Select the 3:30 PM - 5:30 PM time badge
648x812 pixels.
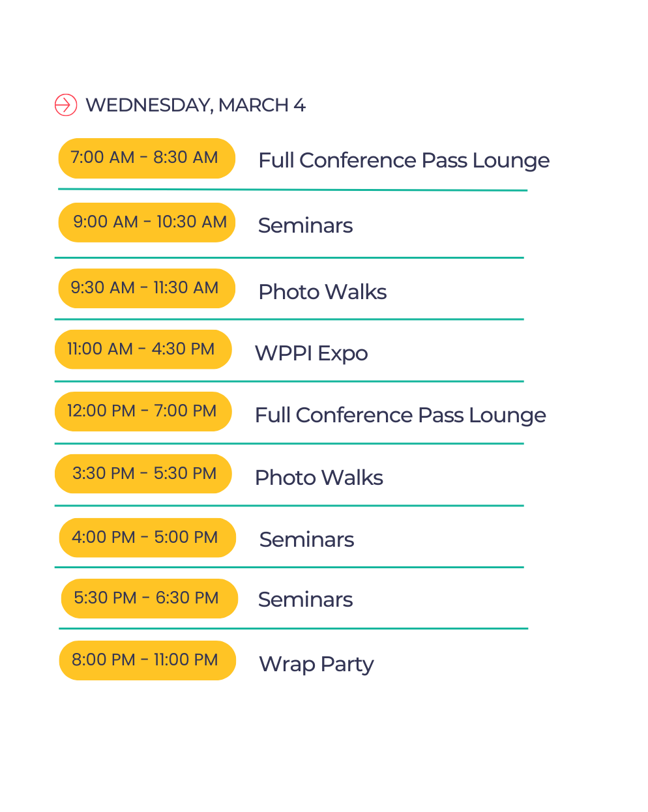[143, 474]
